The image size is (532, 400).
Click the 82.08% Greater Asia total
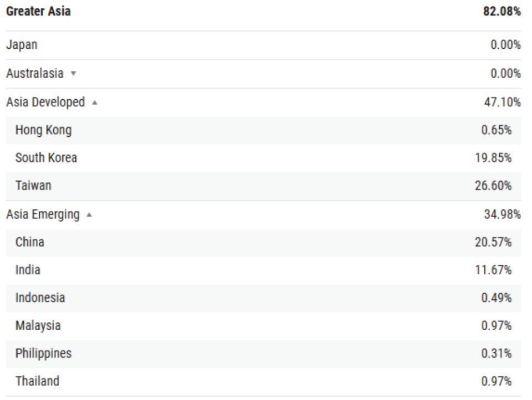[x=502, y=11]
